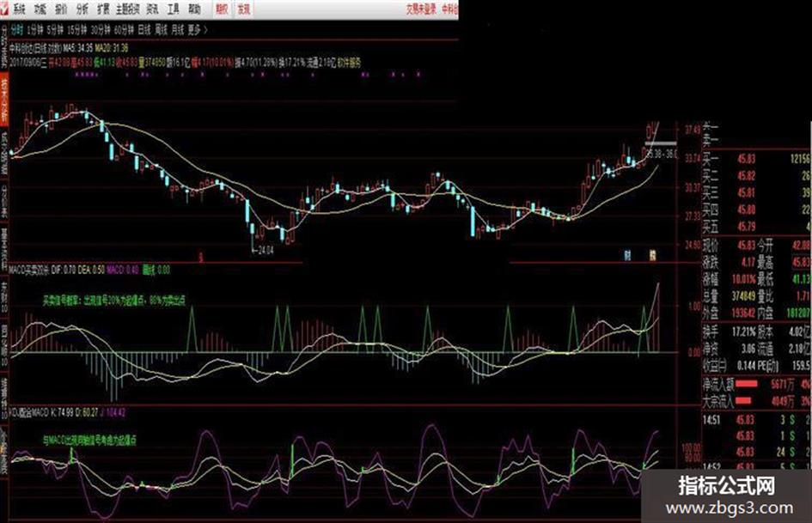Open the 功能 menu
812x523 pixels.
(40, 9)
